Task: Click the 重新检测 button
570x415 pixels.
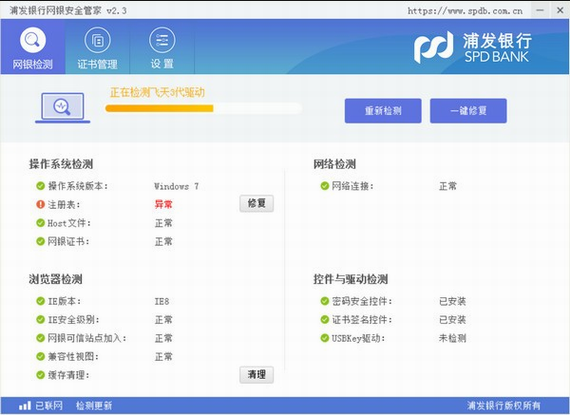Action: (x=383, y=111)
